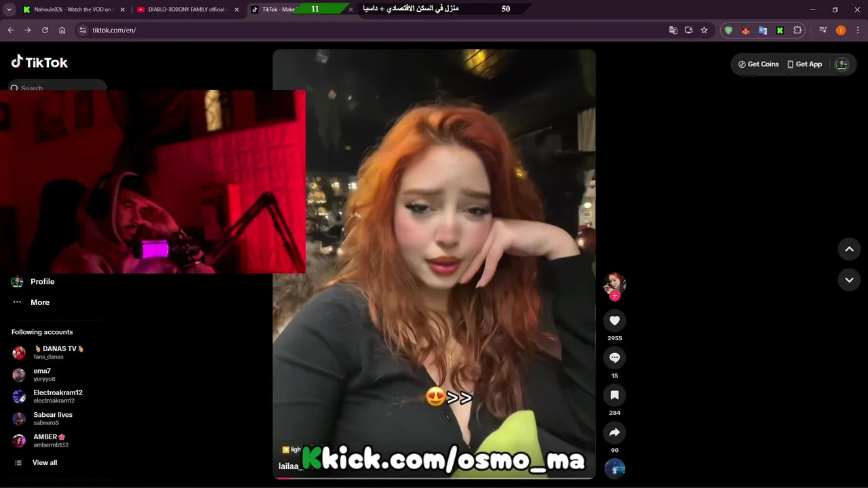
Task: Open the green shield adblock extension
Action: (728, 30)
